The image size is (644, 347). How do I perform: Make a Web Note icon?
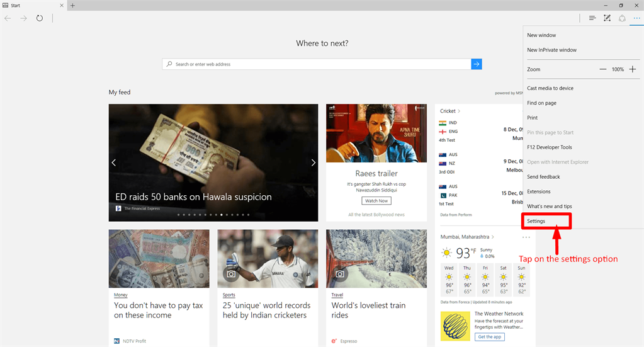607,18
